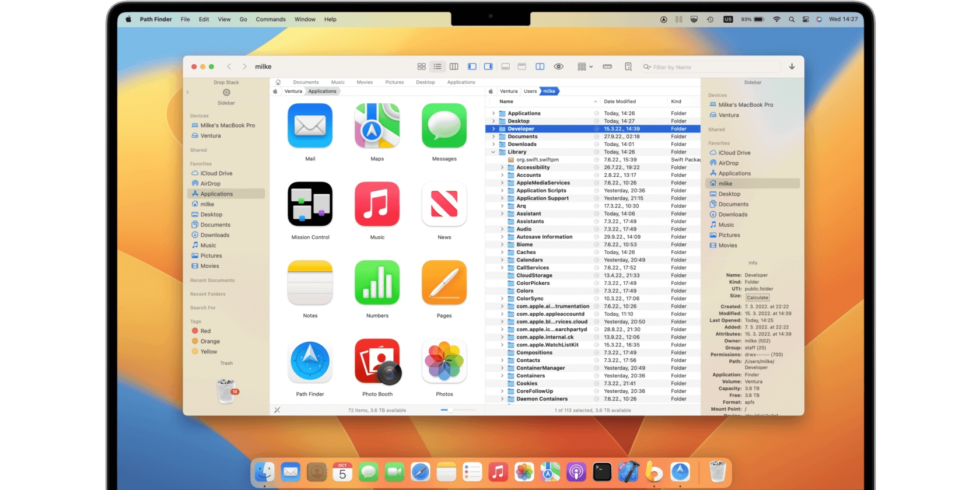Switch to icon view in toolbar

pos(421,66)
